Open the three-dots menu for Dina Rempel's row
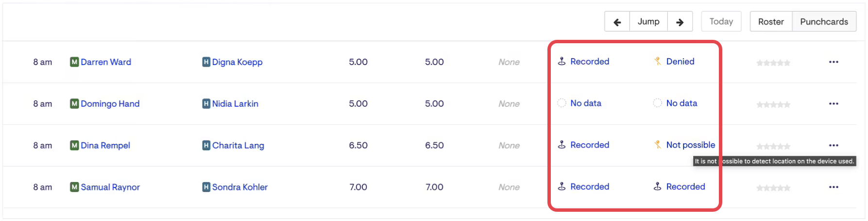 click(834, 146)
